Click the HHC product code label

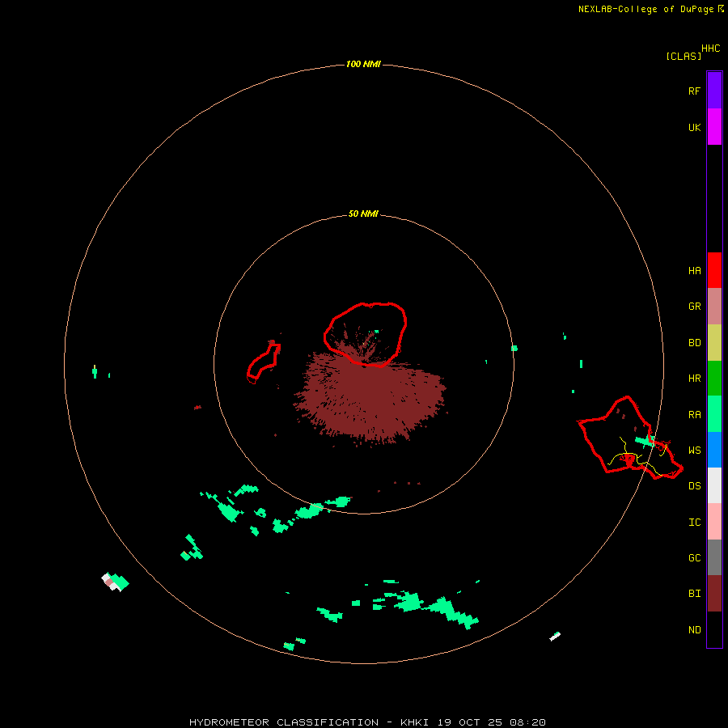[x=710, y=49]
